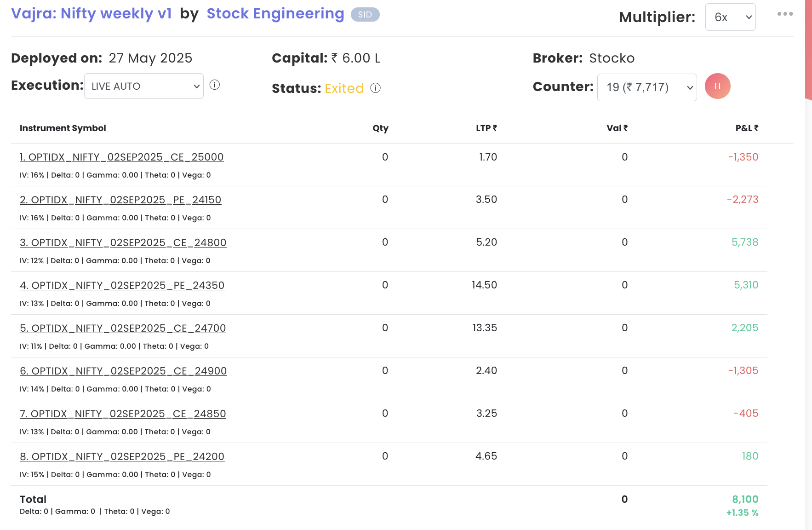
Task: Select the PE_24200 instrument link
Action: (122, 457)
